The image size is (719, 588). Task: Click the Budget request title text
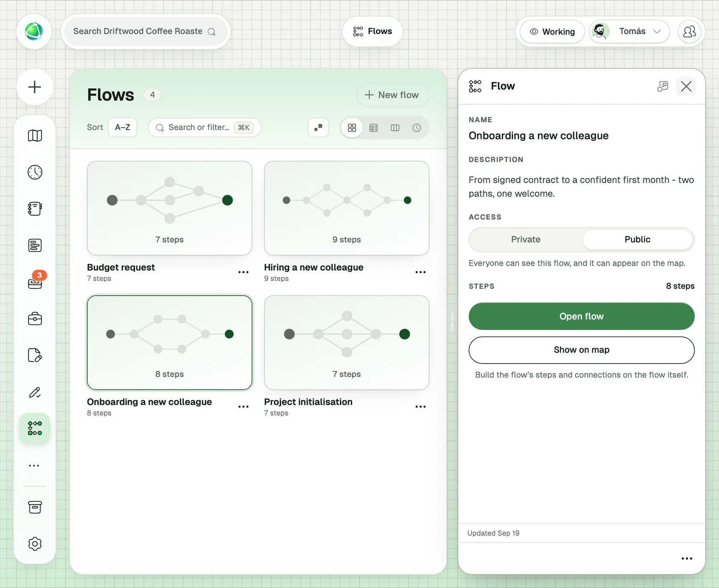121,267
